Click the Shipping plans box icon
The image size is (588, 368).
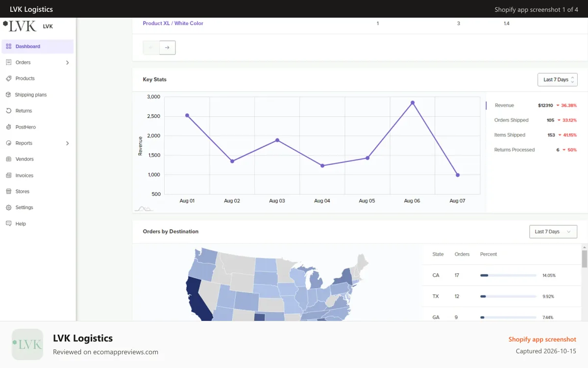8,95
